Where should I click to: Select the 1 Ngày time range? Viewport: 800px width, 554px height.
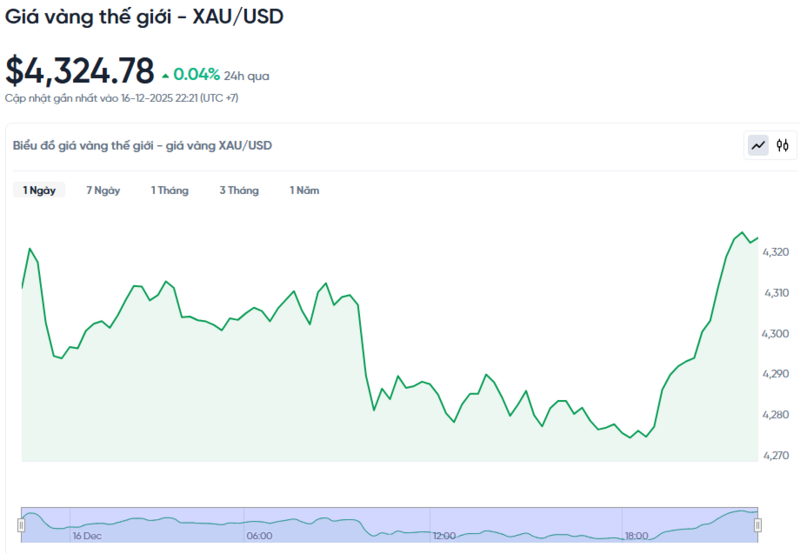39,190
